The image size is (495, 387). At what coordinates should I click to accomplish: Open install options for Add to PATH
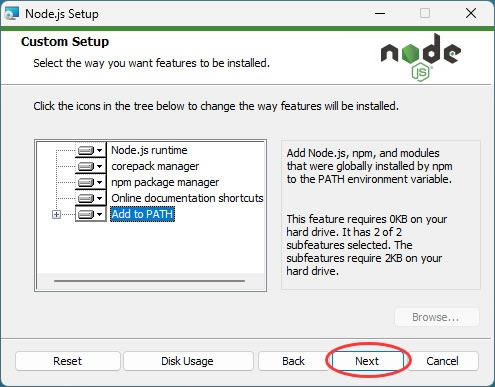coord(90,214)
